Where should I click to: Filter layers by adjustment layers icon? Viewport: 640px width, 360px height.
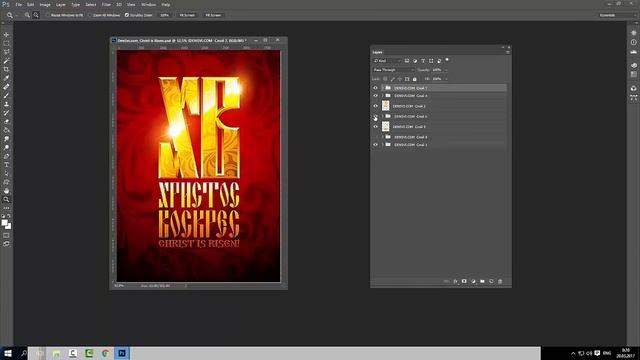click(415, 61)
